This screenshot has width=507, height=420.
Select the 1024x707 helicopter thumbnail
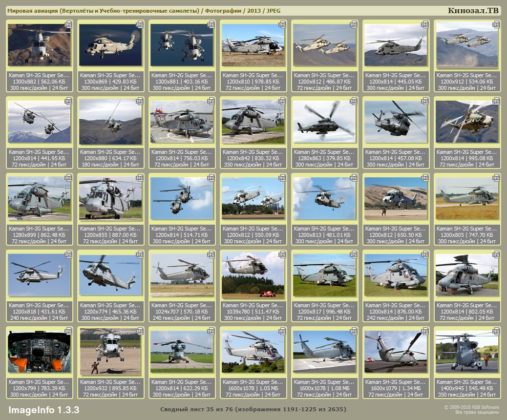(x=181, y=275)
